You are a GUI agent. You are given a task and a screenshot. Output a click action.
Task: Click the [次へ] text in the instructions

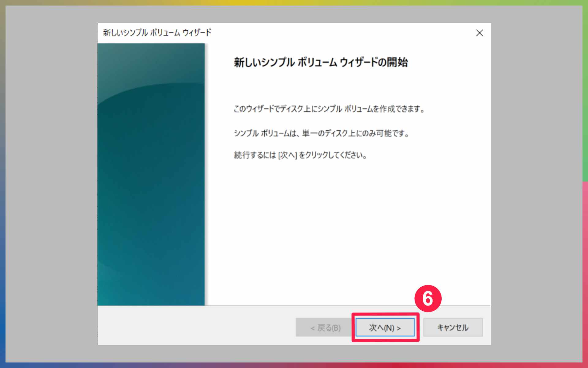(x=287, y=155)
